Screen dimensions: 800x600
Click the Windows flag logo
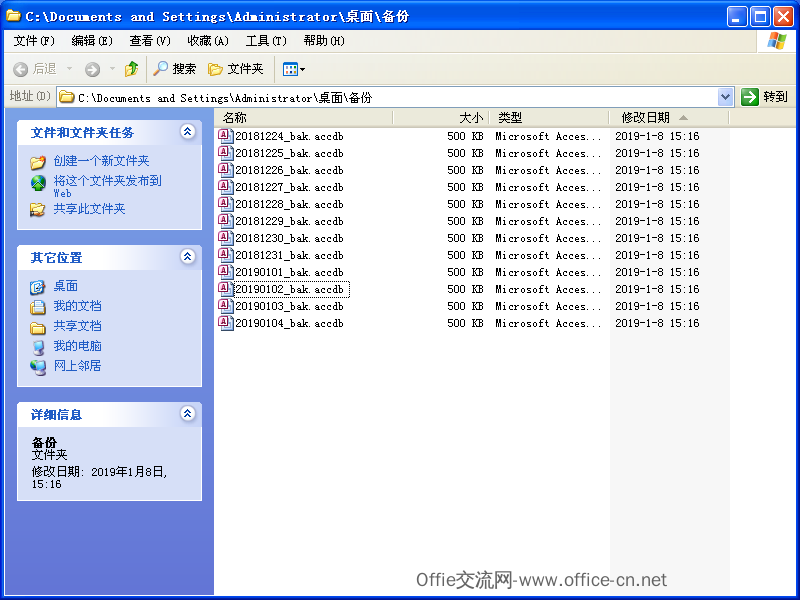[x=777, y=41]
